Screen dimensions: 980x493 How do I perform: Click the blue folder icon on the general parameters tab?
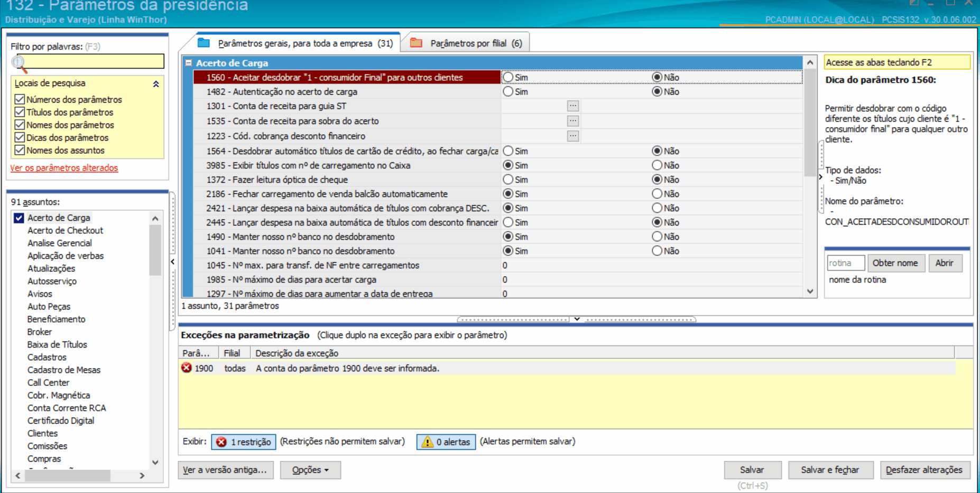204,43
